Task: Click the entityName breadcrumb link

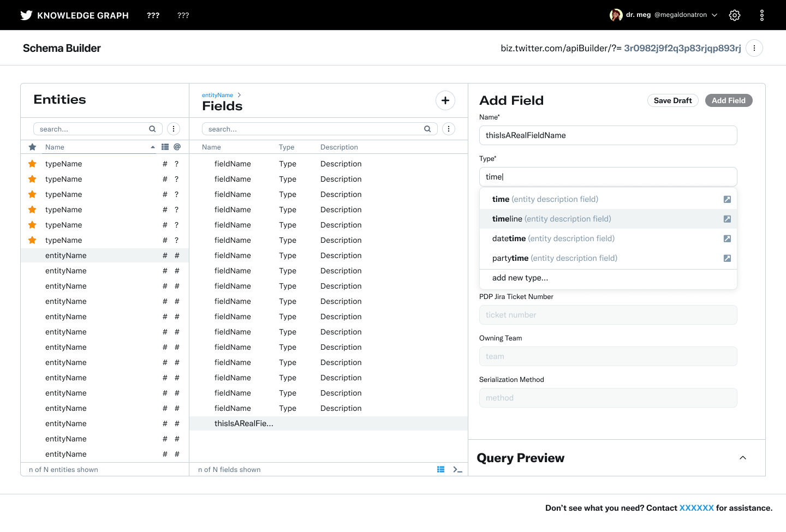Action: [217, 95]
